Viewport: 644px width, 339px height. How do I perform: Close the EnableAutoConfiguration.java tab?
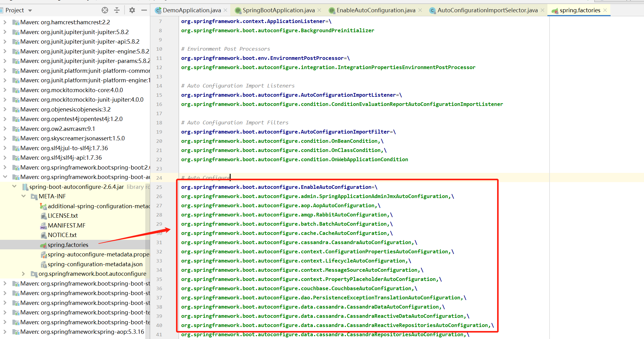(x=420, y=10)
